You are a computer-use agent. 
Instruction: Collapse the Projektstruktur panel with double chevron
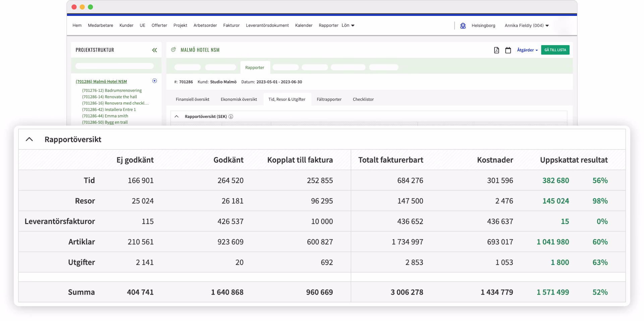click(154, 50)
